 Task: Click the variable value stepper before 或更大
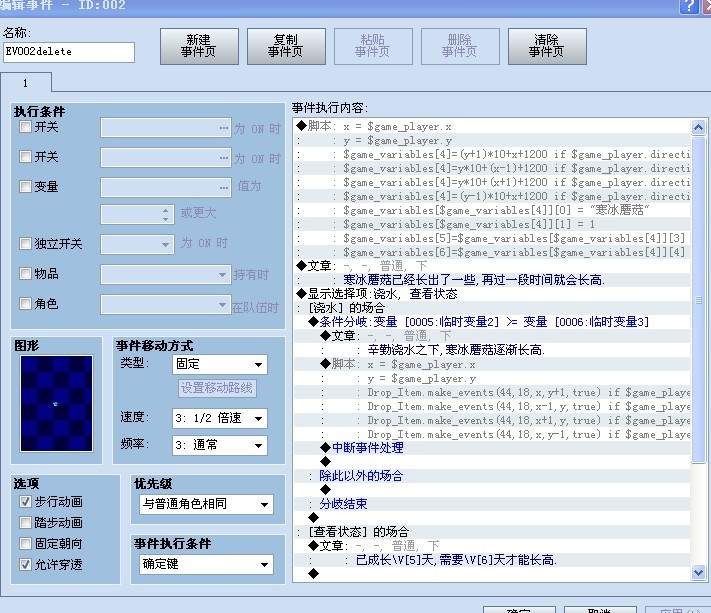coord(137,214)
